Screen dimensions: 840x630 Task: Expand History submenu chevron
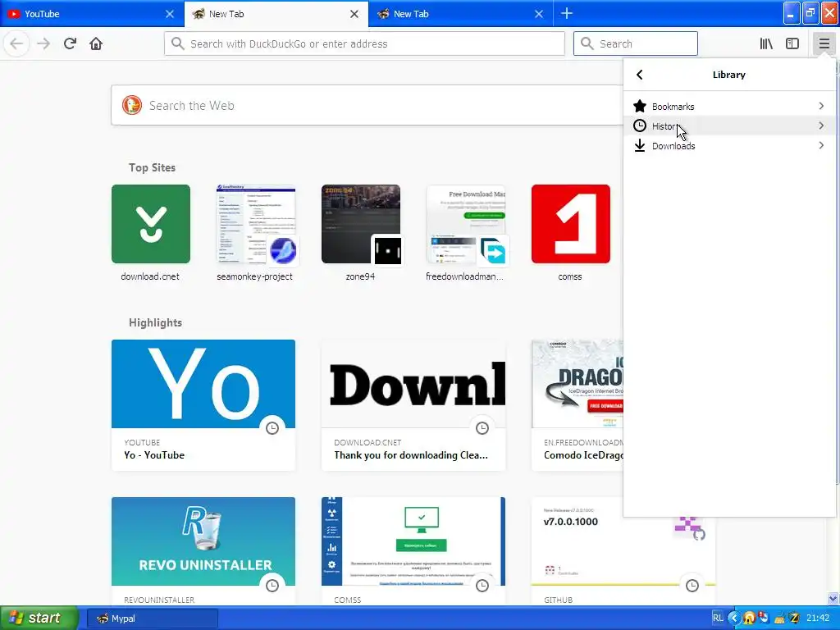click(821, 126)
